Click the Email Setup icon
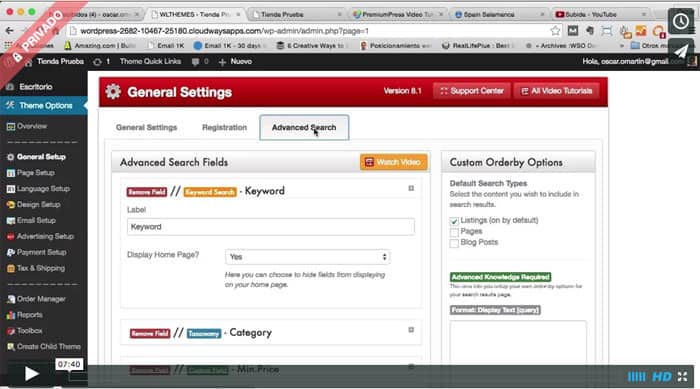This screenshot has width=700, height=389. click(x=11, y=221)
